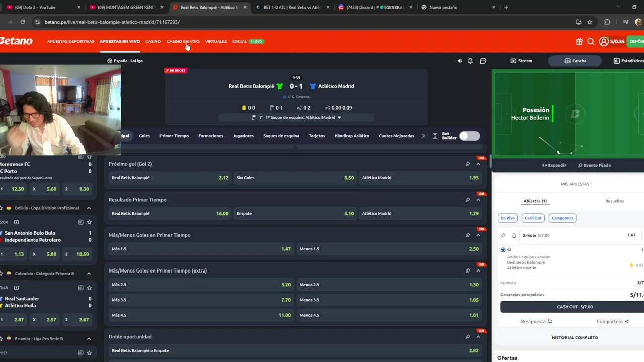Select Empate 4.10 first half result
The image size is (644, 362).
pyautogui.click(x=295, y=213)
